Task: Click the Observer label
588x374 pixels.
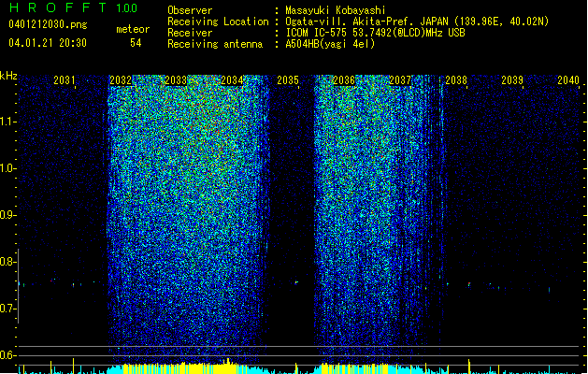Action: [190, 10]
